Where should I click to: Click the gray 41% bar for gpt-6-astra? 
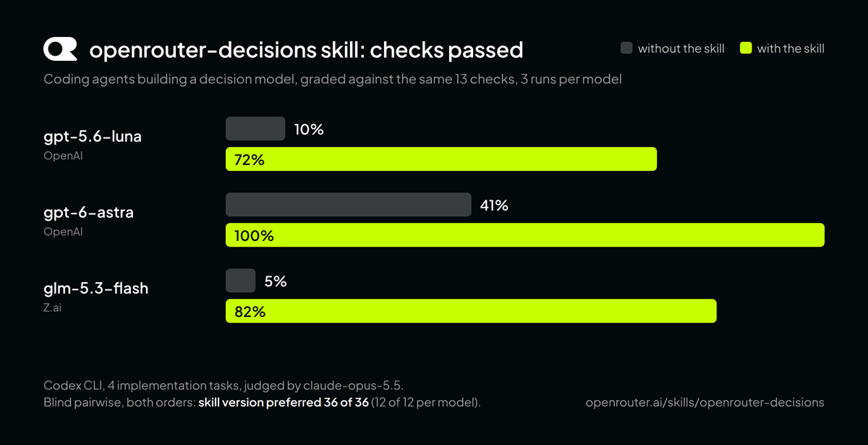click(x=349, y=205)
